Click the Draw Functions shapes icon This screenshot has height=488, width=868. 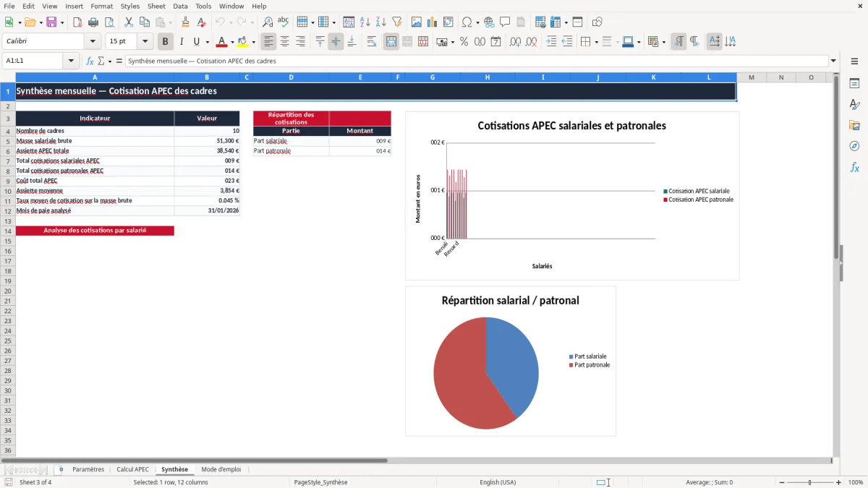(597, 22)
